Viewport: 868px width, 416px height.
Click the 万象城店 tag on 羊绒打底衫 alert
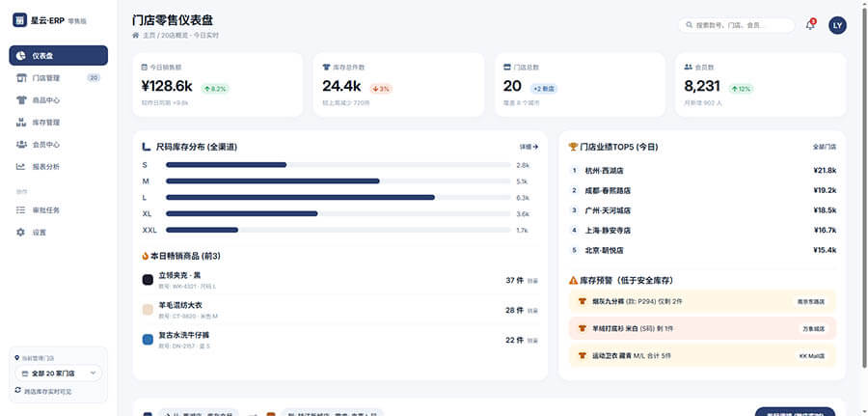pos(814,328)
